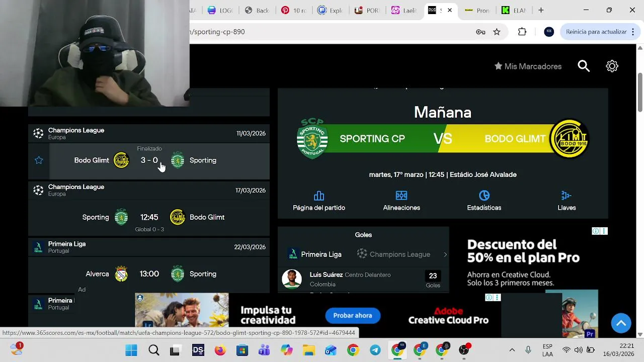Image resolution: width=644 pixels, height=362 pixels.
Task: Open the Windows Start menu
Action: (131, 350)
